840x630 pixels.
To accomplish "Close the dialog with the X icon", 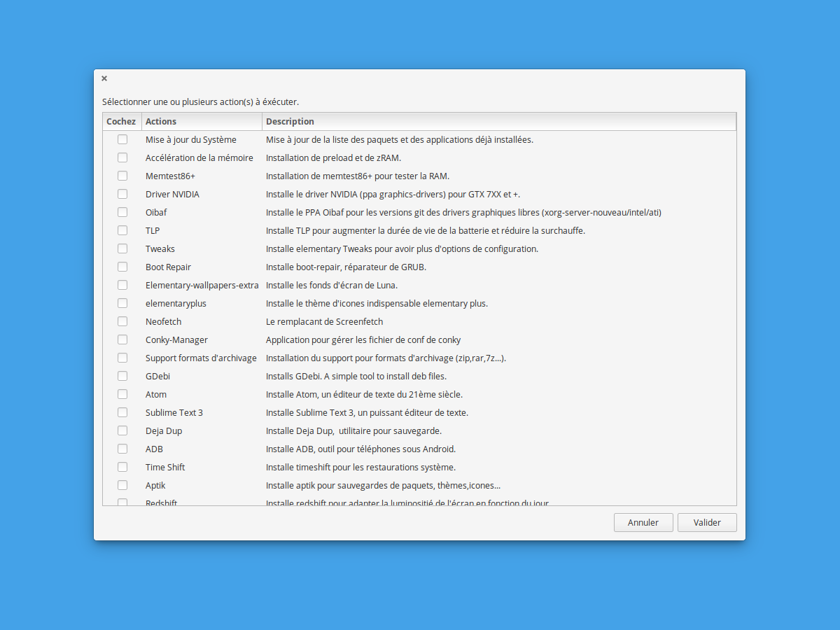I will click(x=104, y=78).
